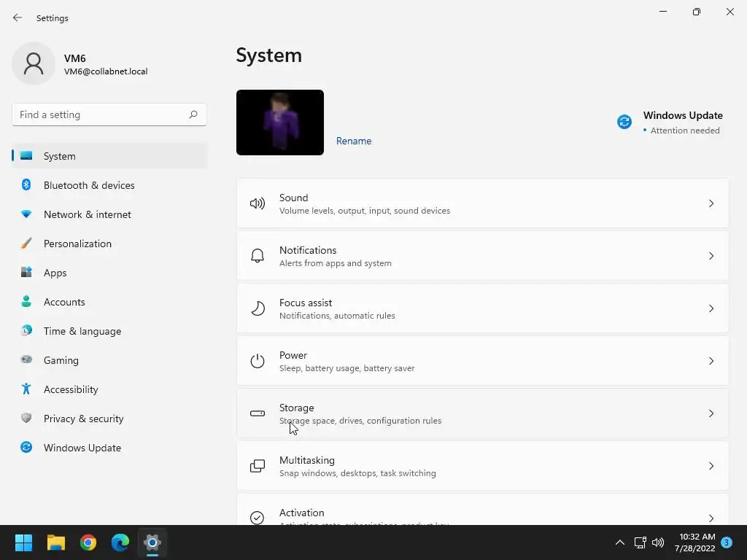Click the Activation checkmark icon
This screenshot has width=747, height=560.
258,518
